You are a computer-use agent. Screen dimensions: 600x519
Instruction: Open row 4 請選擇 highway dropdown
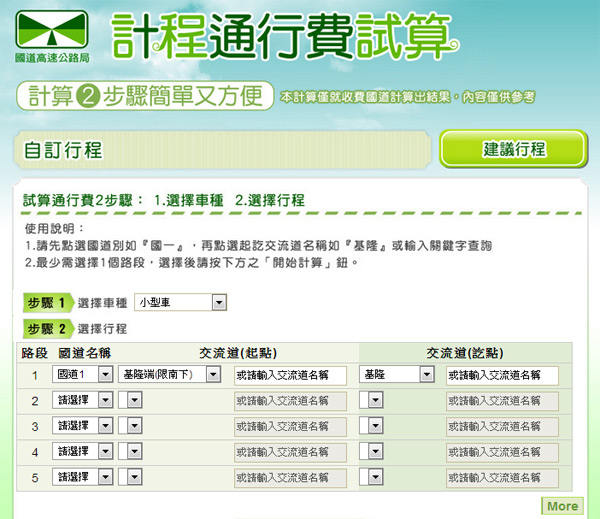click(85, 451)
